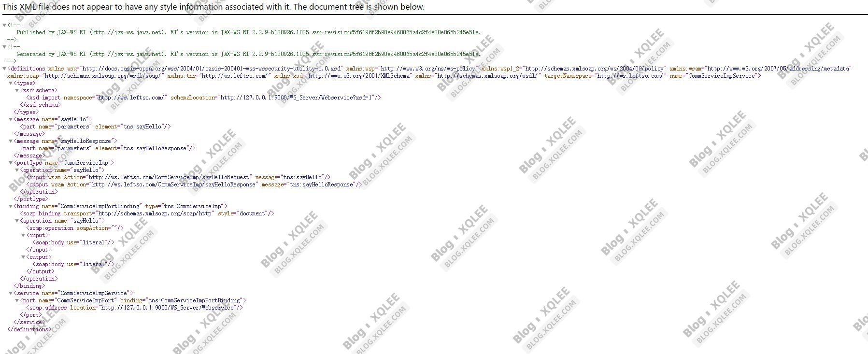This screenshot has height=354, width=868.
Task: Collapse the xsd:schema node
Action: pyautogui.click(x=17, y=90)
